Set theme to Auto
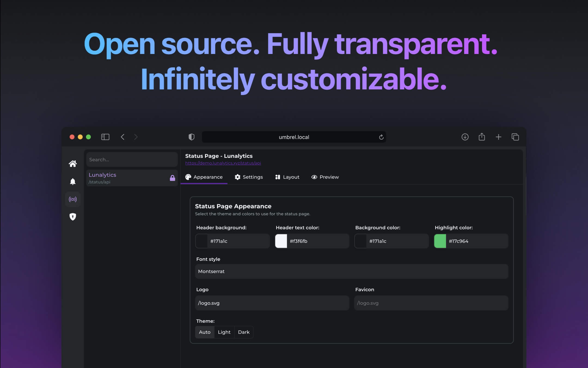588x368 pixels. (205, 332)
